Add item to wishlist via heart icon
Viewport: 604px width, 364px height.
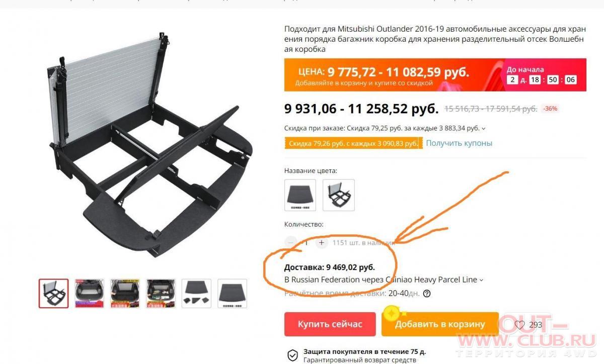[x=519, y=325]
